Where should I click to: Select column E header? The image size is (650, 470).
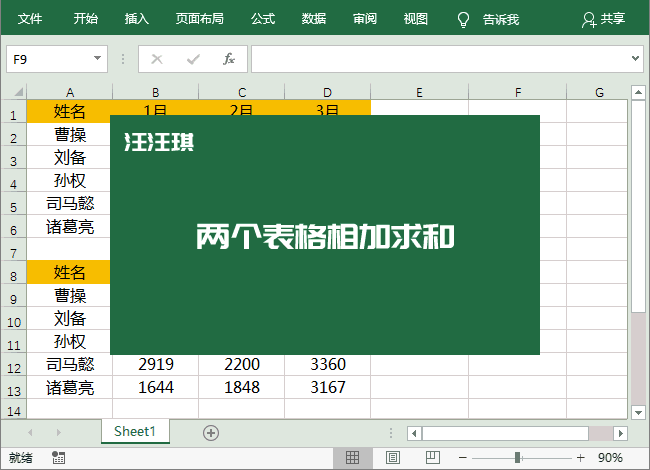click(420, 92)
